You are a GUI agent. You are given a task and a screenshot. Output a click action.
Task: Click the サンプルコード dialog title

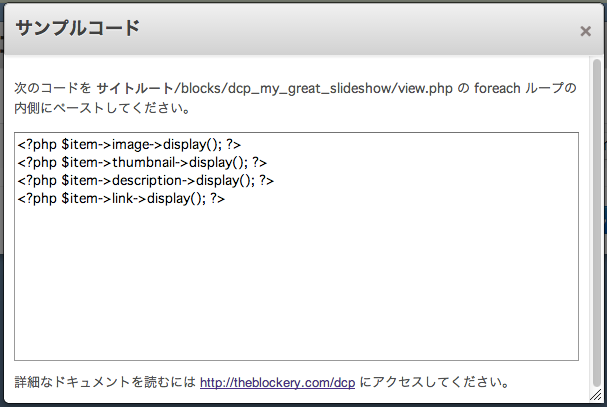coord(77,28)
